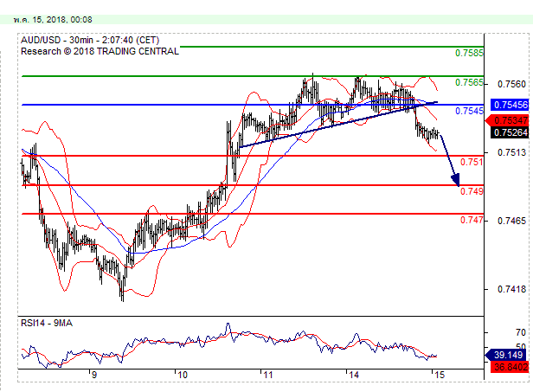Click the x-axis date label 14
The width and height of the screenshot is (533, 392).
(x=354, y=375)
